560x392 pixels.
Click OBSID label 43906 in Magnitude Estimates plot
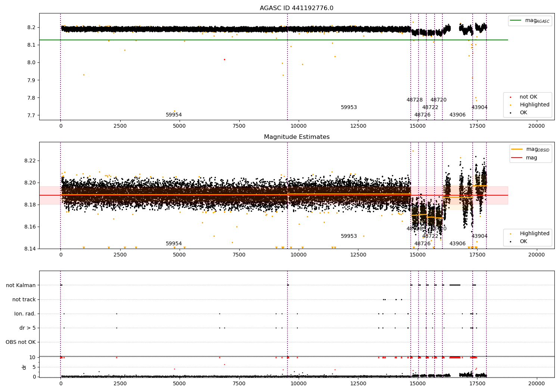tap(458, 244)
